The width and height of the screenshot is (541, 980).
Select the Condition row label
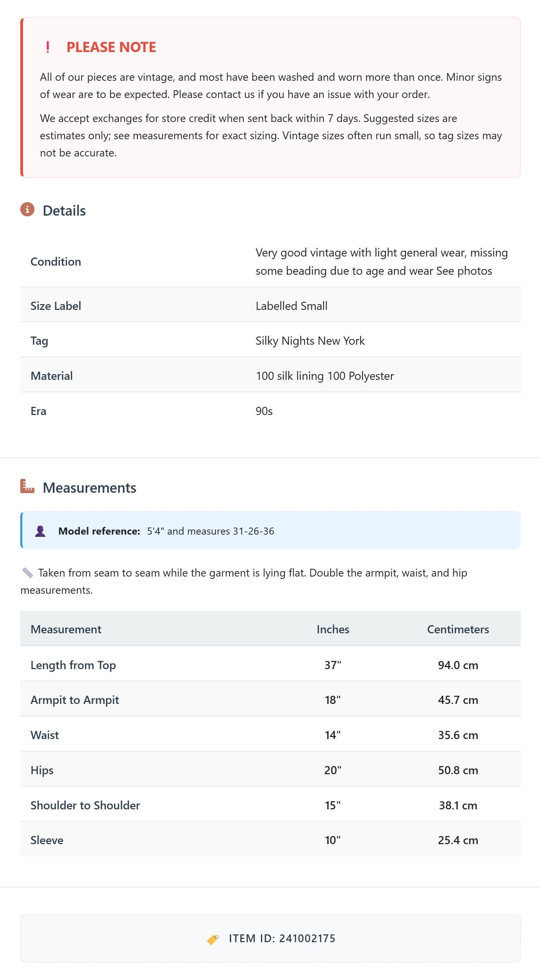coord(55,262)
